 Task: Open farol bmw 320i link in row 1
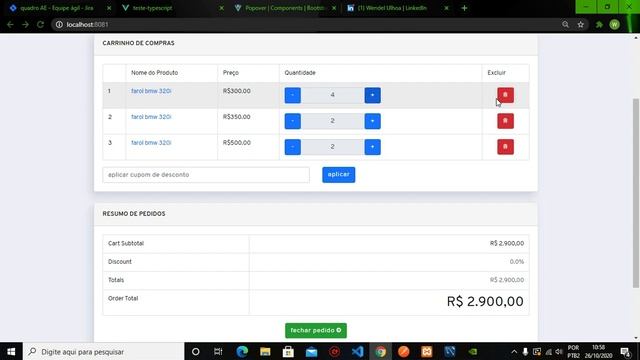[151, 91]
